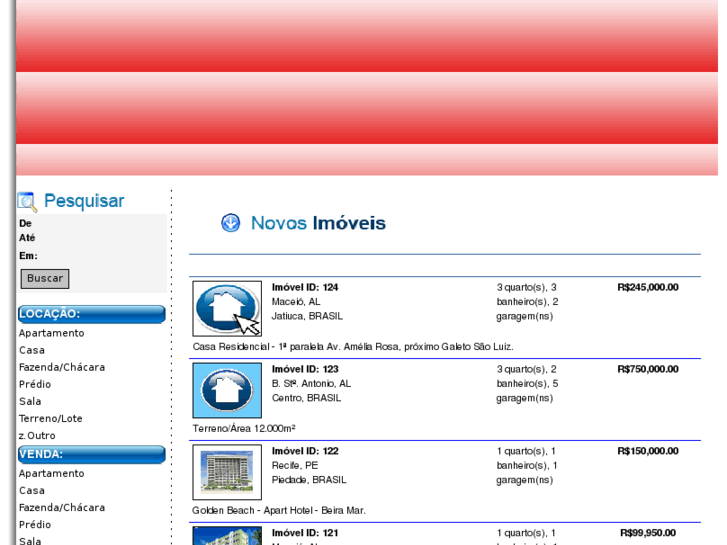Click 'Centro, BRASIL' text
Image resolution: width=727 pixels, height=545 pixels.
pyautogui.click(x=306, y=398)
